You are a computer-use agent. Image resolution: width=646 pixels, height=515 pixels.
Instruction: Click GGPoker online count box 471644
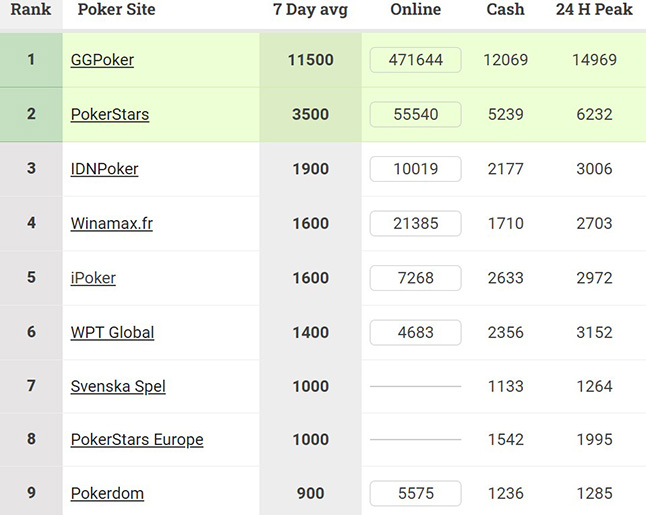415,60
